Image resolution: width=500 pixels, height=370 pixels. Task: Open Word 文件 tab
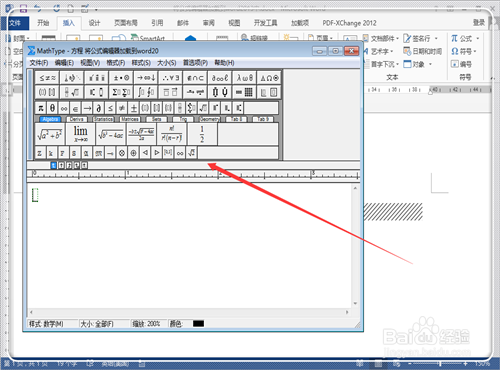point(15,23)
